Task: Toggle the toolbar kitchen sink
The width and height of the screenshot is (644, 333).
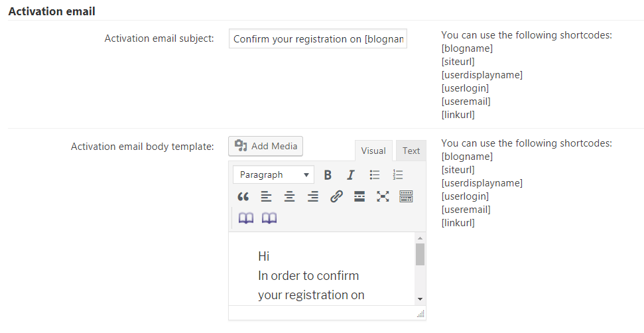Action: click(x=406, y=196)
